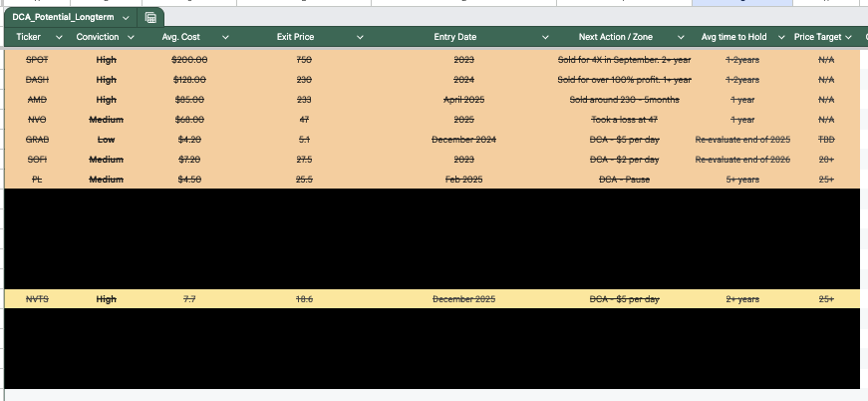
Task: Select the DASH ticker cell
Action: point(38,80)
